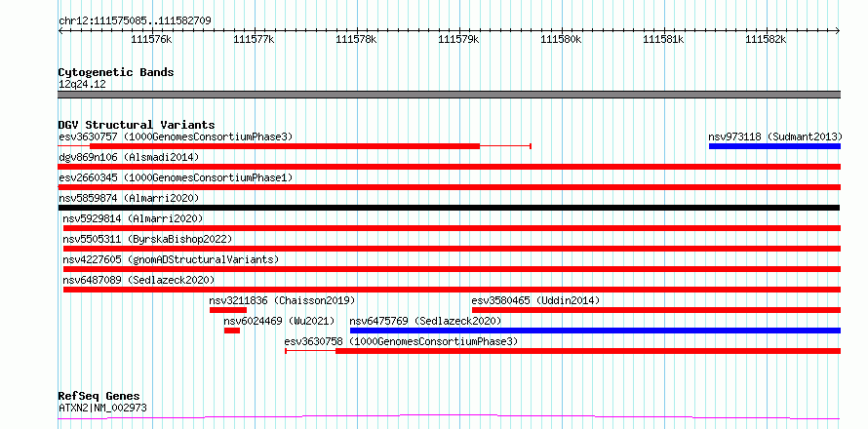This screenshot has height=429, width=868.
Task: Click the magenta ATXN2 gene line
Action: click(x=449, y=416)
